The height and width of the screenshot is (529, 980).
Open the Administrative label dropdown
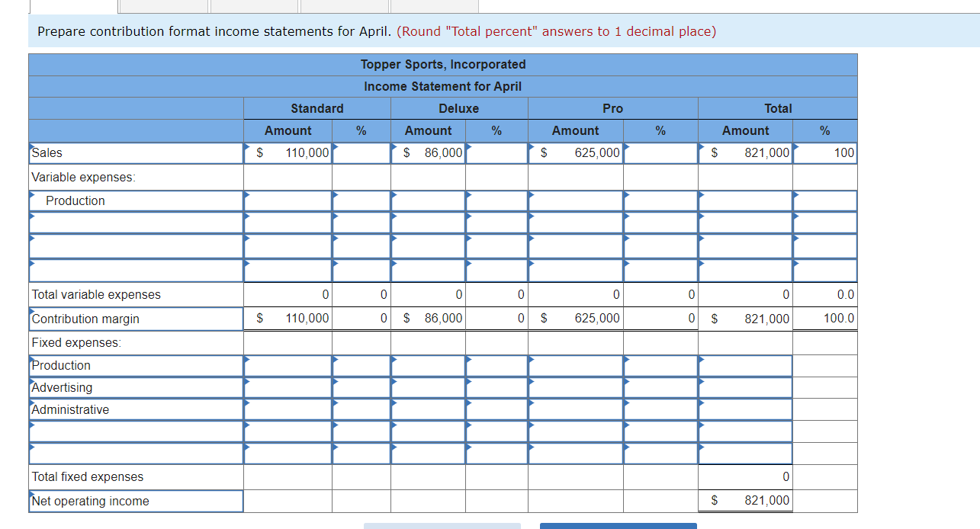point(137,409)
